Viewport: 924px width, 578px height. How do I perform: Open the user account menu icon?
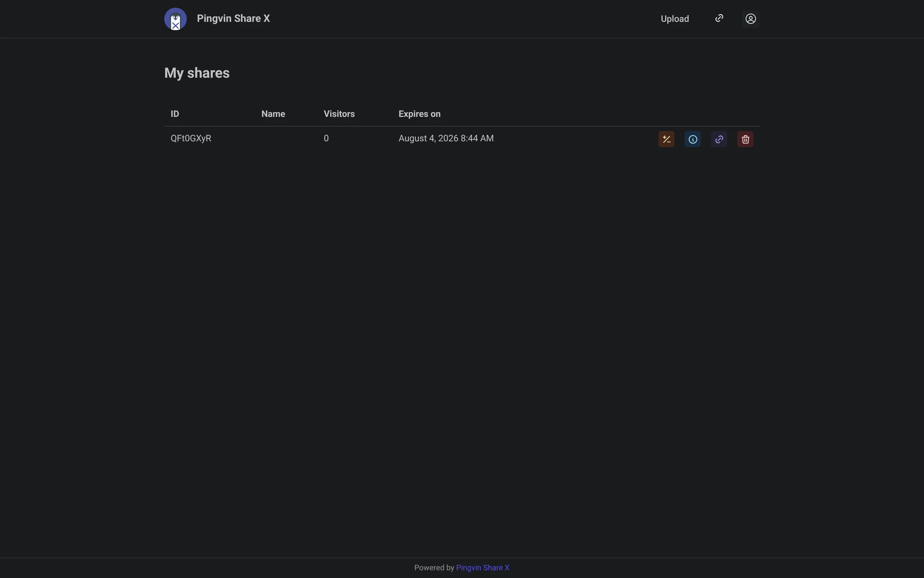pyautogui.click(x=750, y=19)
